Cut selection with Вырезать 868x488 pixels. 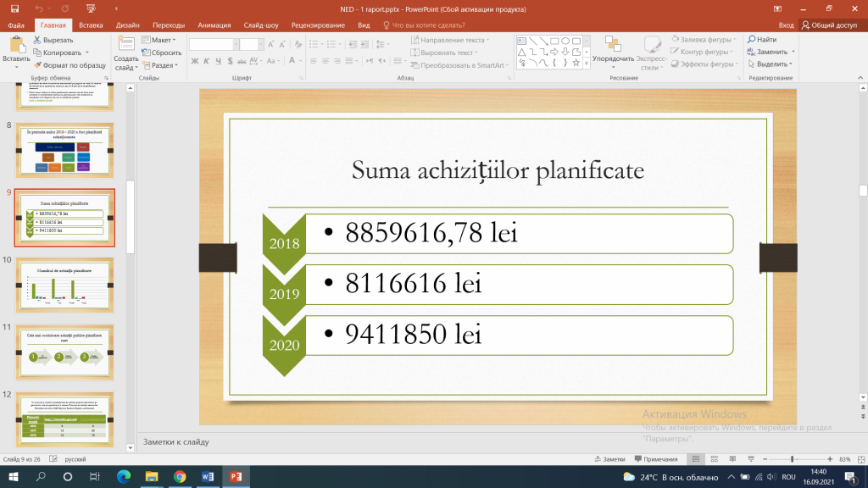point(53,40)
